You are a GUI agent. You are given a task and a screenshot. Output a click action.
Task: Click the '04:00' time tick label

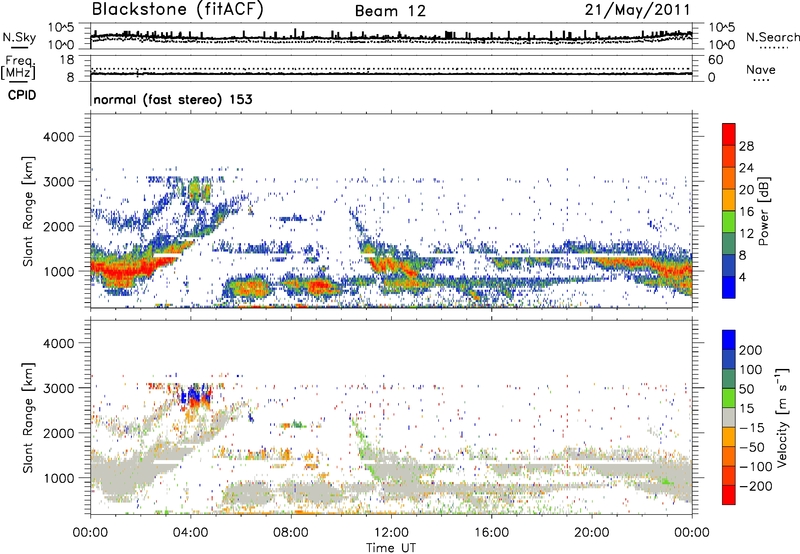(x=190, y=533)
